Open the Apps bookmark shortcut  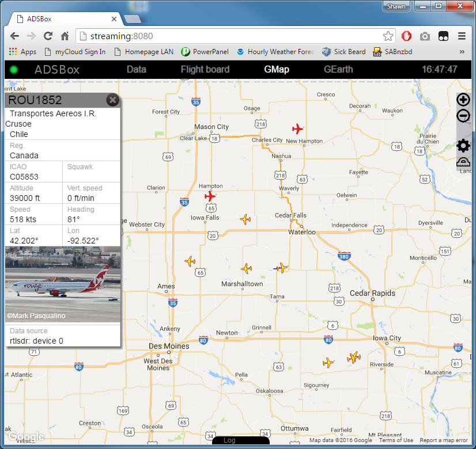point(23,52)
